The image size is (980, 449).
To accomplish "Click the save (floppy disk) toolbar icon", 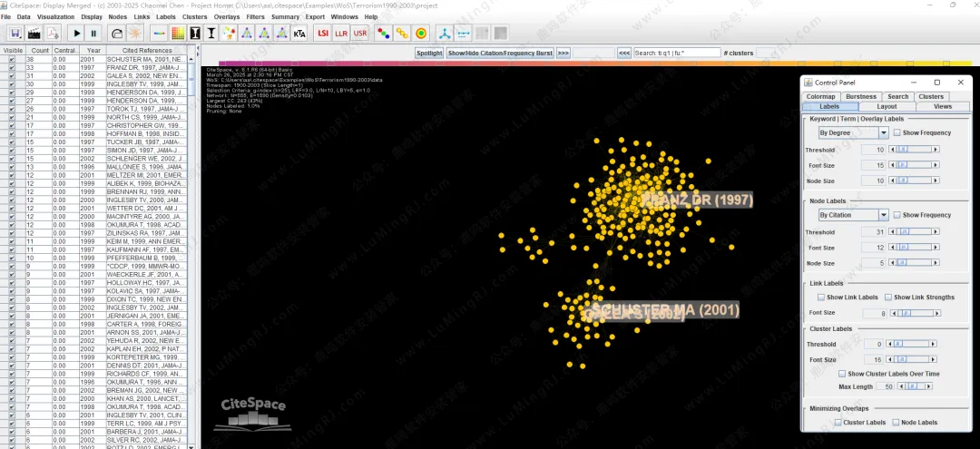I will [15, 34].
